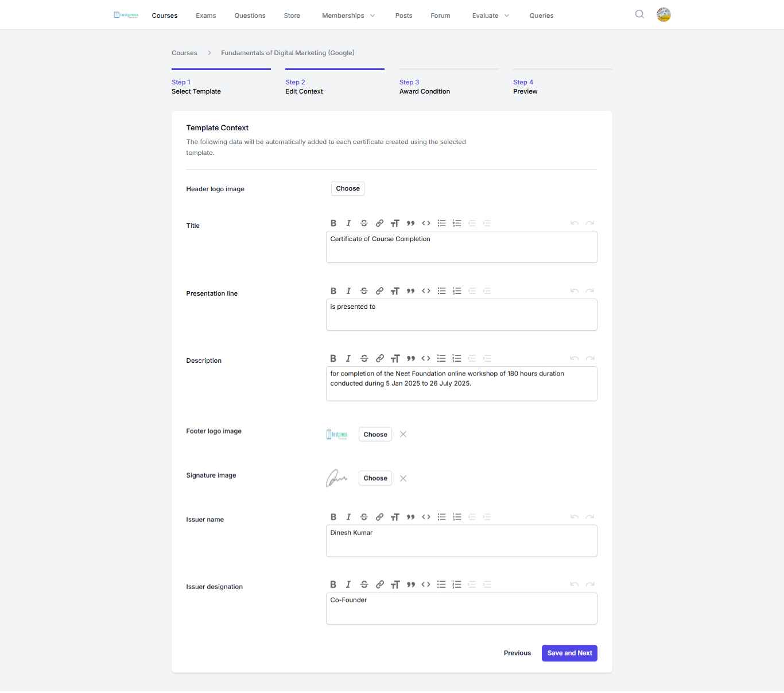Image resolution: width=784 pixels, height=693 pixels.
Task: Expand the Memberships dropdown menu
Action: click(x=348, y=16)
